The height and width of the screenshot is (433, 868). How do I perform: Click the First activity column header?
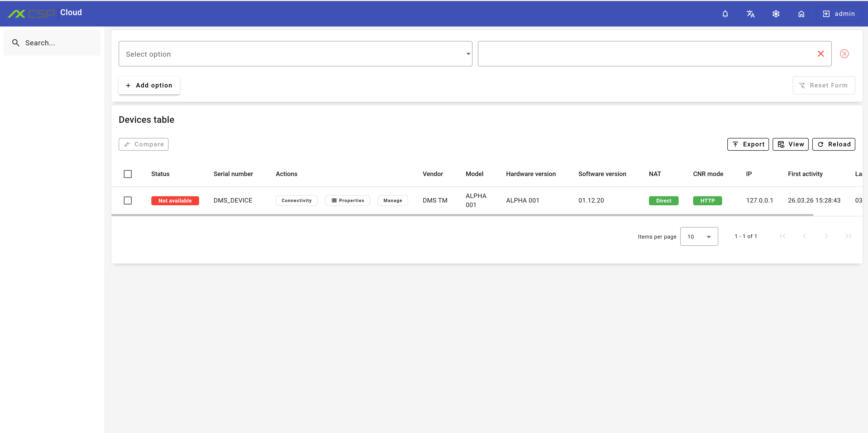pos(805,174)
